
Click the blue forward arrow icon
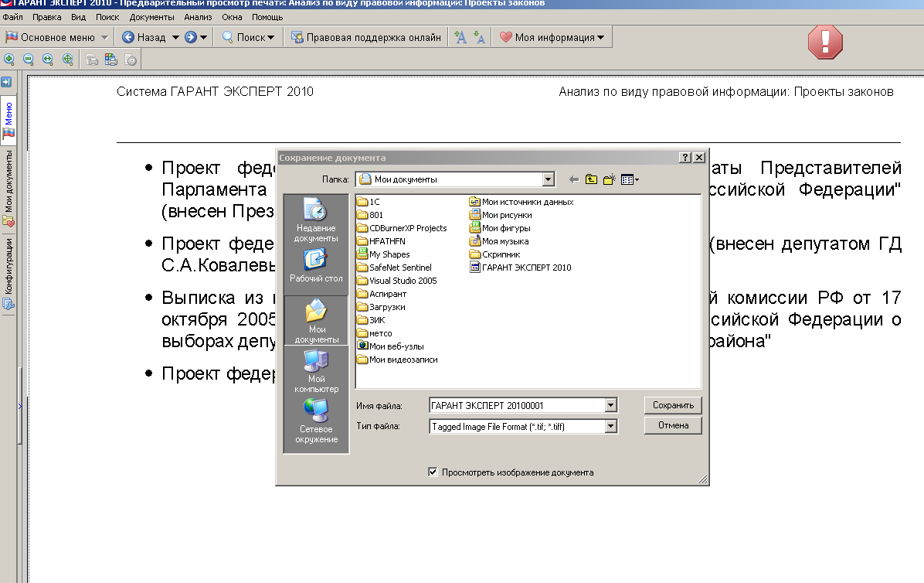coord(190,37)
